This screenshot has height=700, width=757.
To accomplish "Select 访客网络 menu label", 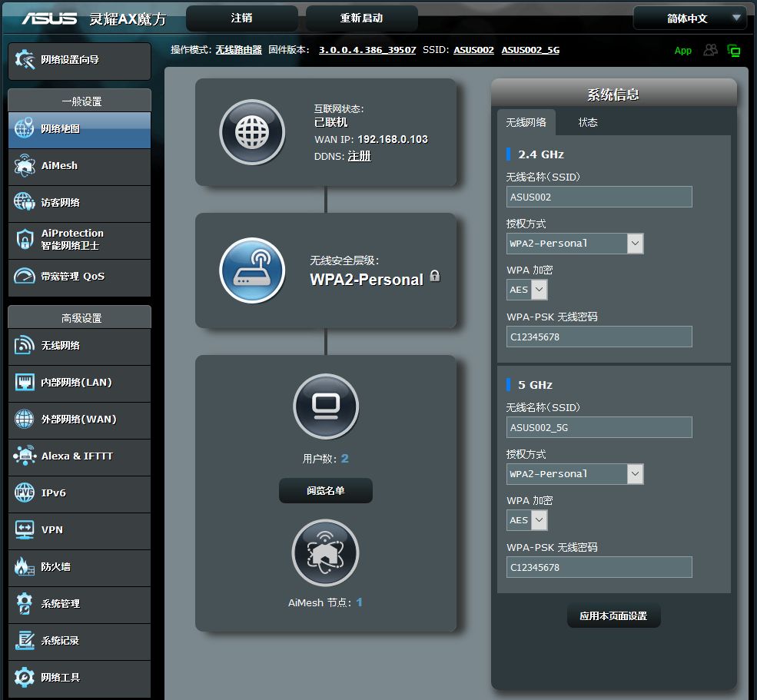I will [61, 202].
